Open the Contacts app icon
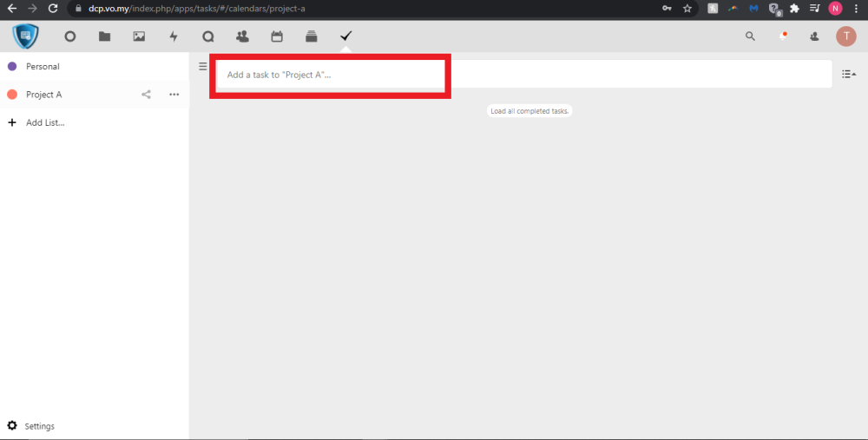 [x=242, y=36]
